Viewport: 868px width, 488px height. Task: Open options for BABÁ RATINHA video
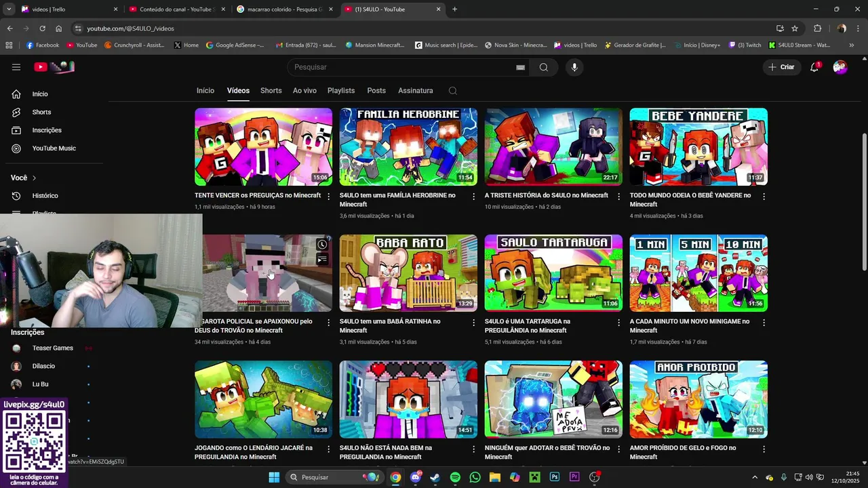[x=474, y=322]
